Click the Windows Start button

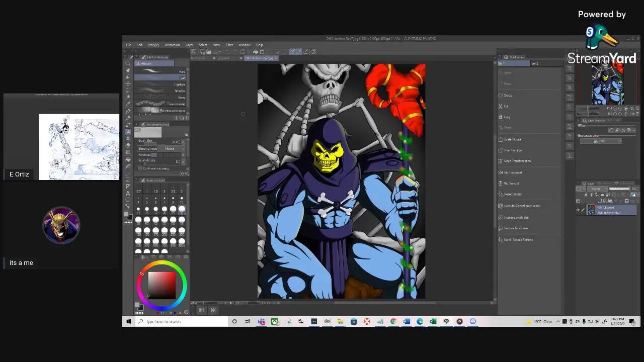click(x=129, y=321)
